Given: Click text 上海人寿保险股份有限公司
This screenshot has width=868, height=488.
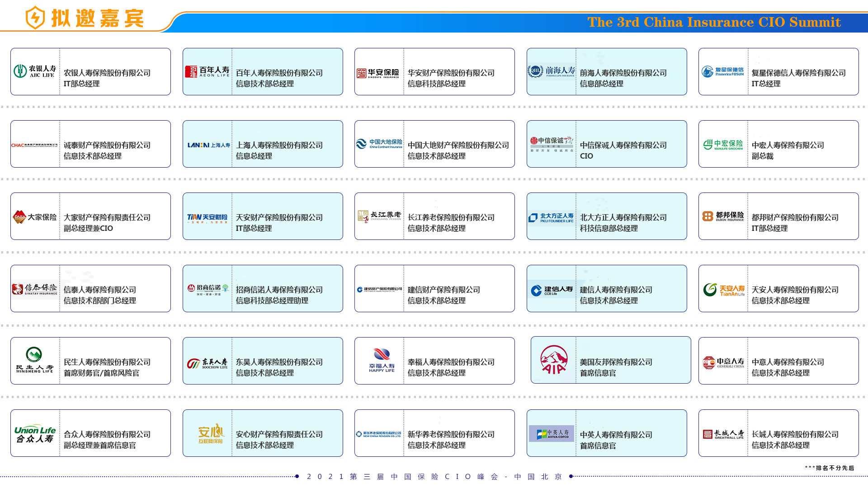Looking at the screenshot, I should (279, 145).
